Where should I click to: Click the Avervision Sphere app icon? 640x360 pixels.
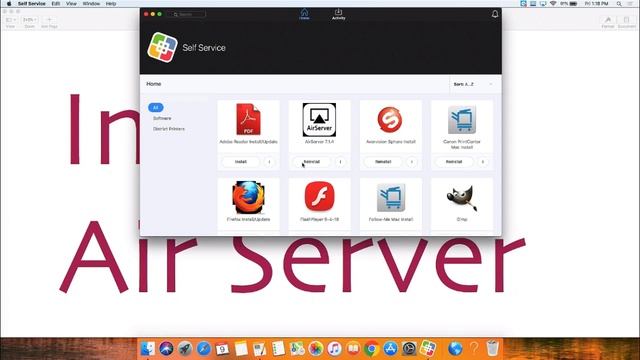(x=390, y=120)
